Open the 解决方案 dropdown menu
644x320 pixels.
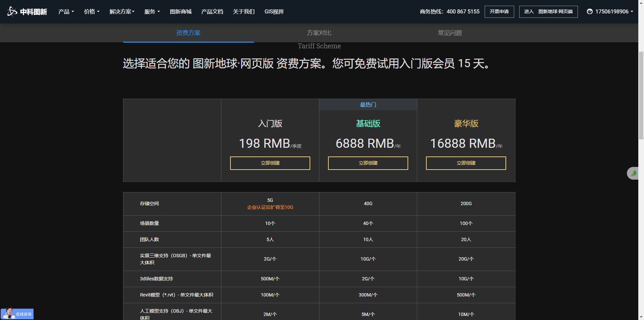[122, 12]
